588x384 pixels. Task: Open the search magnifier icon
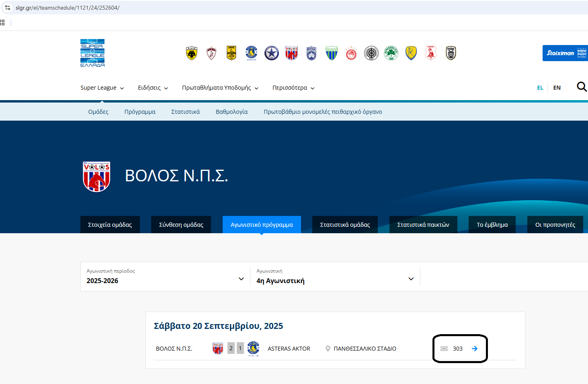coord(581,87)
